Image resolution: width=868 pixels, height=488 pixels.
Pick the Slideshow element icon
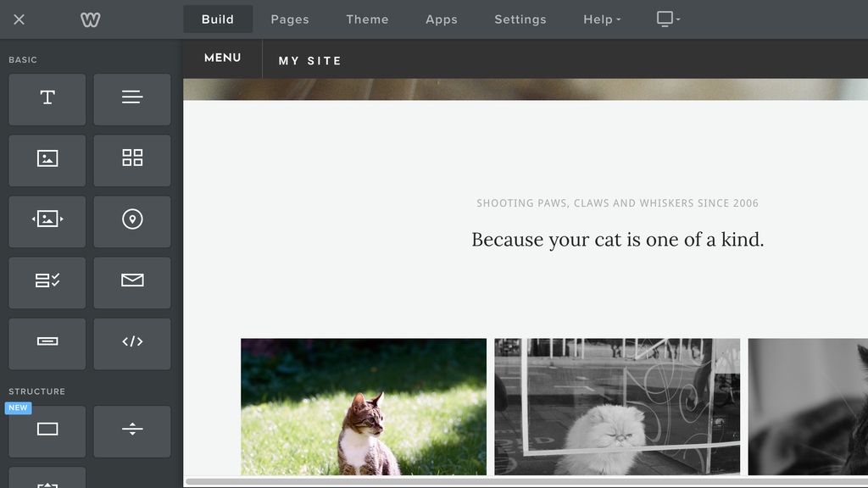(x=47, y=221)
